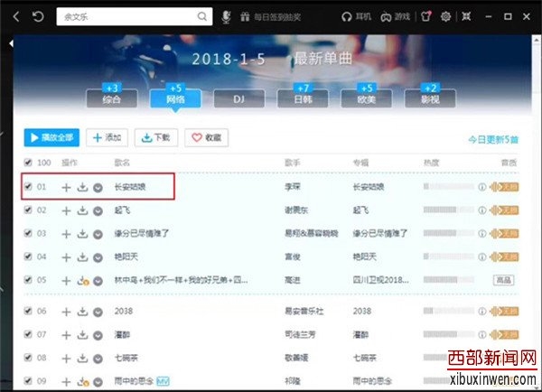The image size is (542, 392).
Task: Expand more options arrow for song 03
Action: [98, 233]
